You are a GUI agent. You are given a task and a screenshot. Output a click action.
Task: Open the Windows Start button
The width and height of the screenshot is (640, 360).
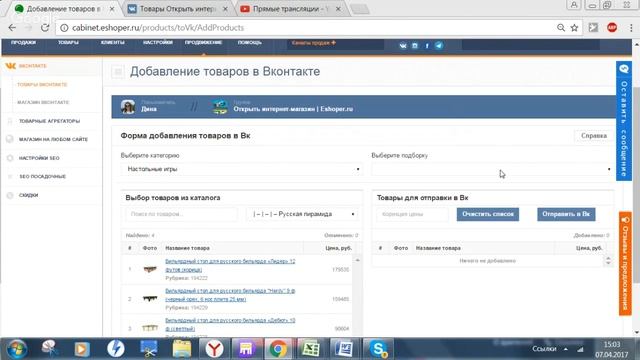pos(17,349)
